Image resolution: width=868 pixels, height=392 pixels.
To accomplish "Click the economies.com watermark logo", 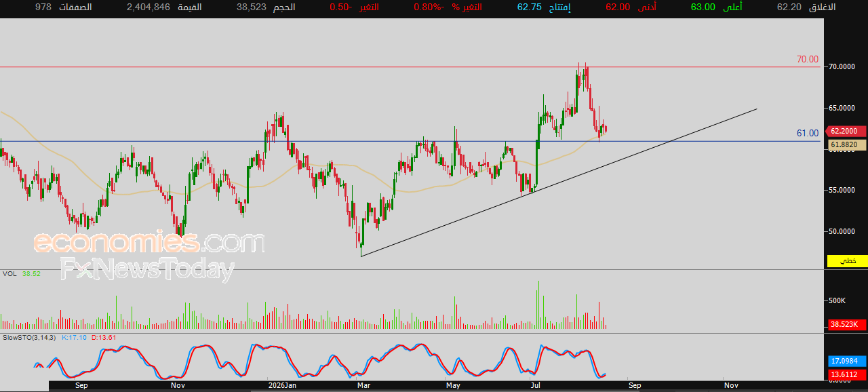I will [149, 242].
